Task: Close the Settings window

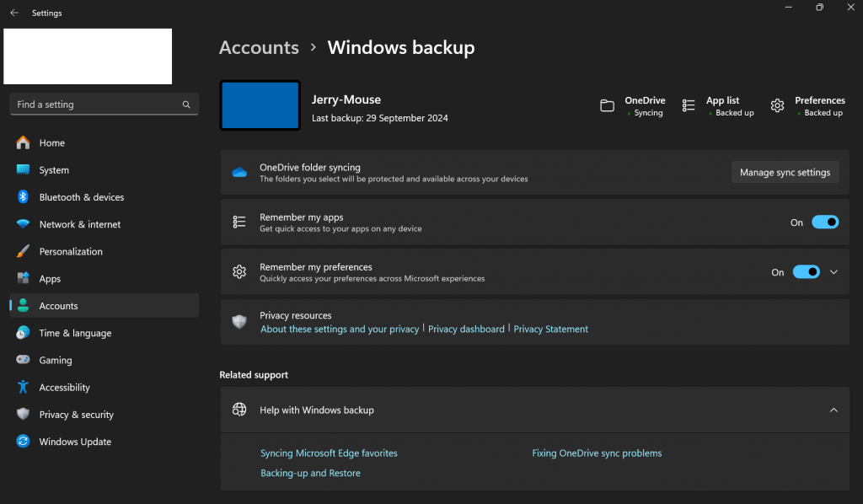Action: [850, 7]
